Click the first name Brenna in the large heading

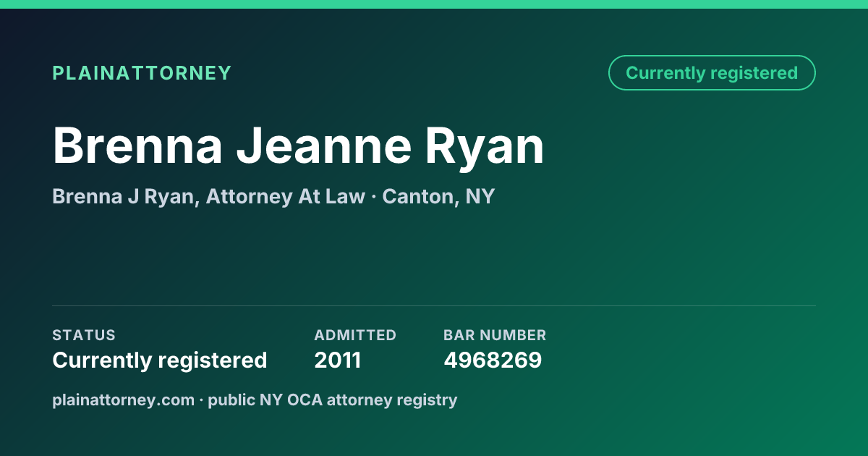pyautogui.click(x=137, y=146)
